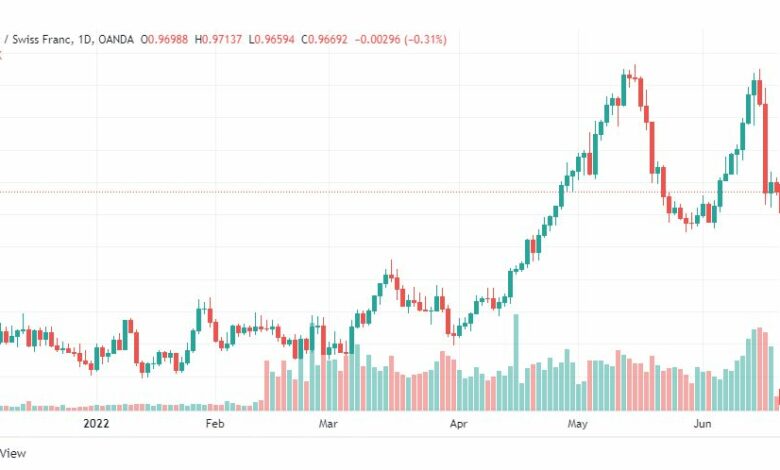
Task: Click the large red candle in mid-June
Action: (766, 148)
